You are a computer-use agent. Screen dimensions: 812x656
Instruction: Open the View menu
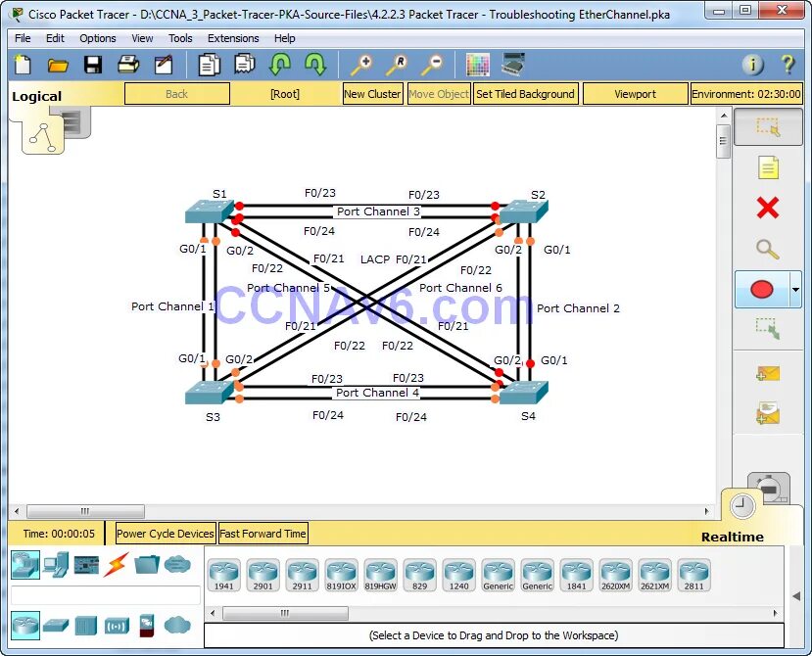coord(142,38)
